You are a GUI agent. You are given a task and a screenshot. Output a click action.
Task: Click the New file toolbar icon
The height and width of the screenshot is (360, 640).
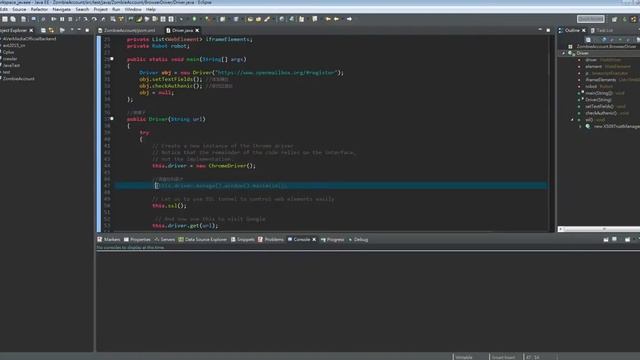5,19
